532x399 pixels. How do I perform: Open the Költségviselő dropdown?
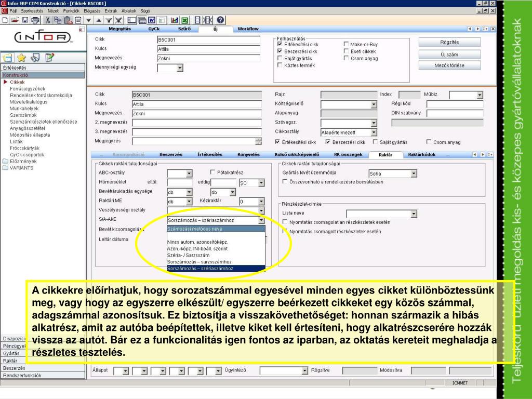pos(374,104)
